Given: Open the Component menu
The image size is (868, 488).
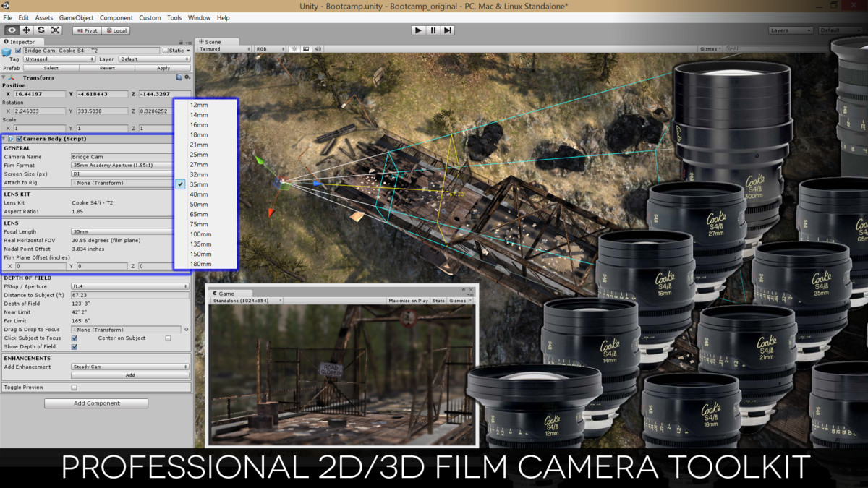Looking at the screenshot, I should click(x=116, y=17).
